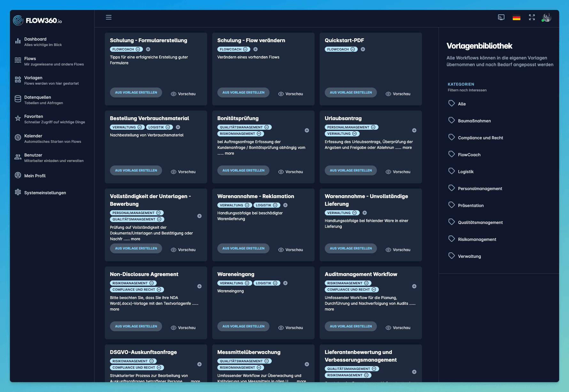Toggle the FlowCoach category filter
This screenshot has height=392, width=569.
click(x=469, y=154)
